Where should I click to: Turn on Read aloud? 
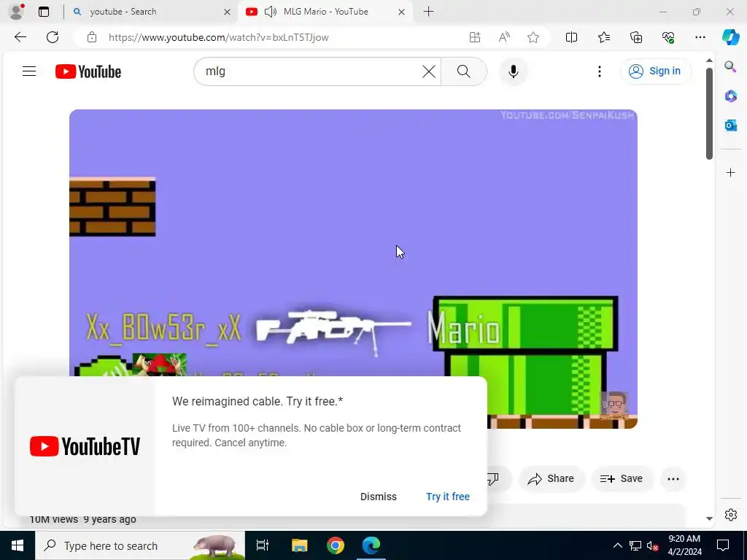point(504,37)
